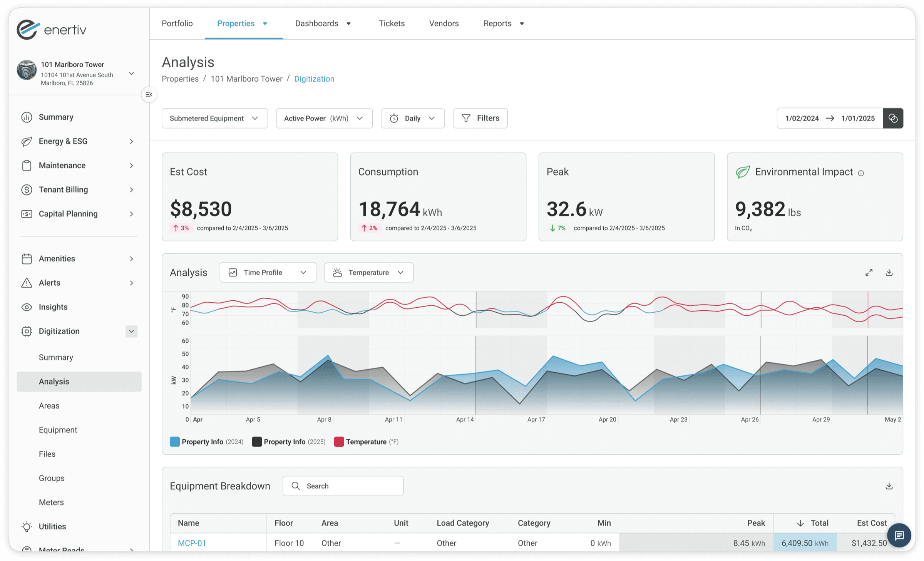924x561 pixels.
Task: Click the enertiv logo
Action: click(52, 30)
